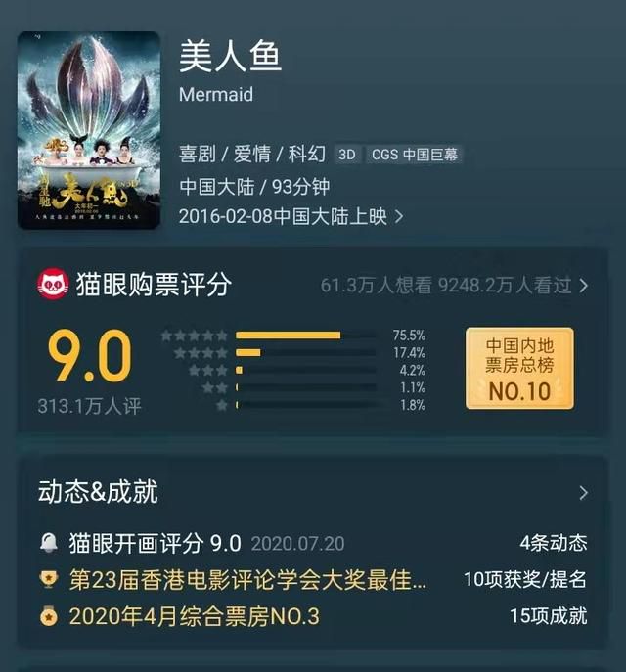Open the 动态&成就 section header
Screen dimensions: 626x672
pos(98,492)
